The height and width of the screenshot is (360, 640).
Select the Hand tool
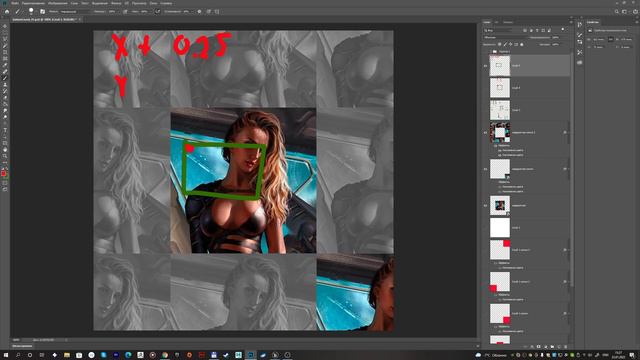point(5,149)
